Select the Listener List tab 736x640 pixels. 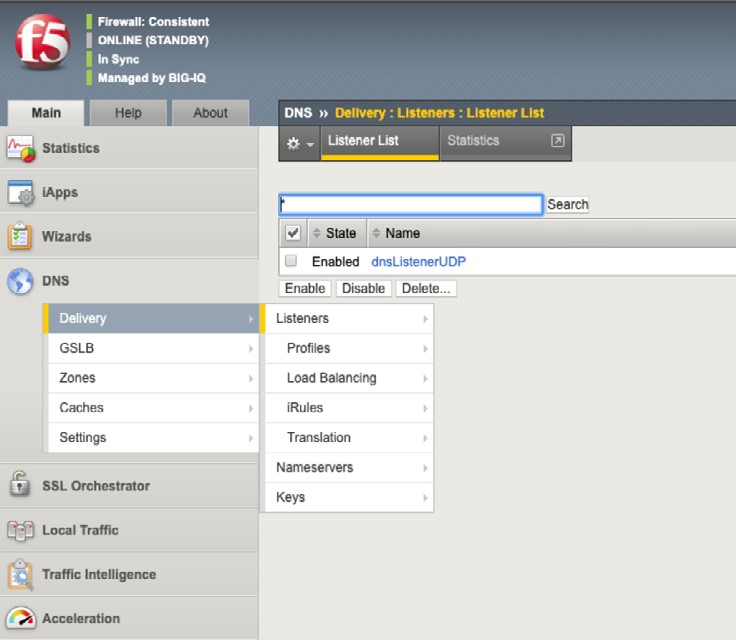tap(380, 143)
